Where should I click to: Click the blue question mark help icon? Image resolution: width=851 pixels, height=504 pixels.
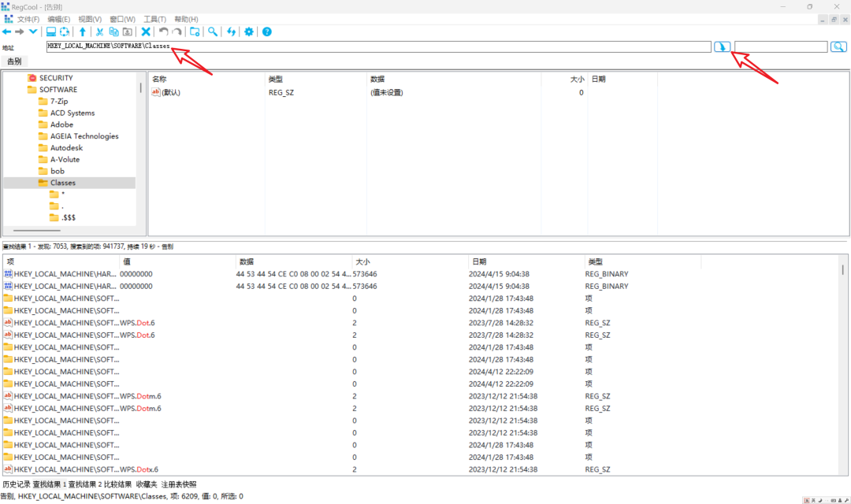coord(267,32)
